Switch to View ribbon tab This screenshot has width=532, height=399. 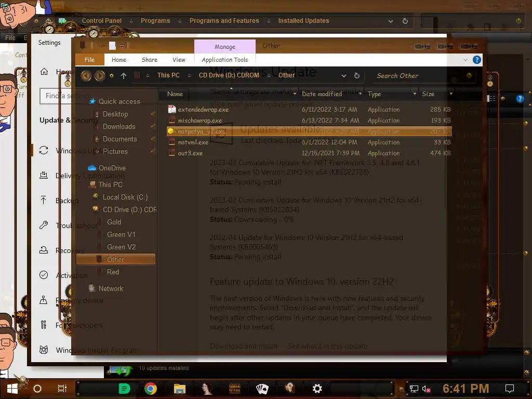pos(179,60)
